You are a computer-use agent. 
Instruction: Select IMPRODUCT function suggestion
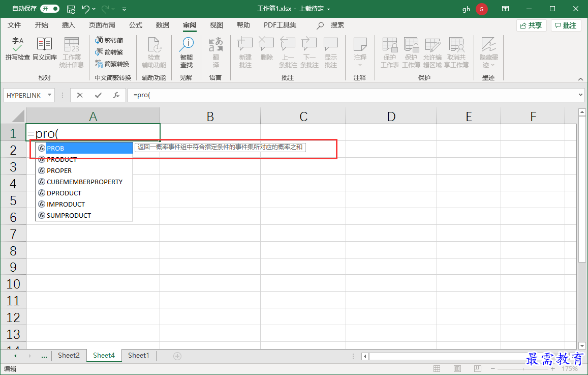pyautogui.click(x=84, y=204)
